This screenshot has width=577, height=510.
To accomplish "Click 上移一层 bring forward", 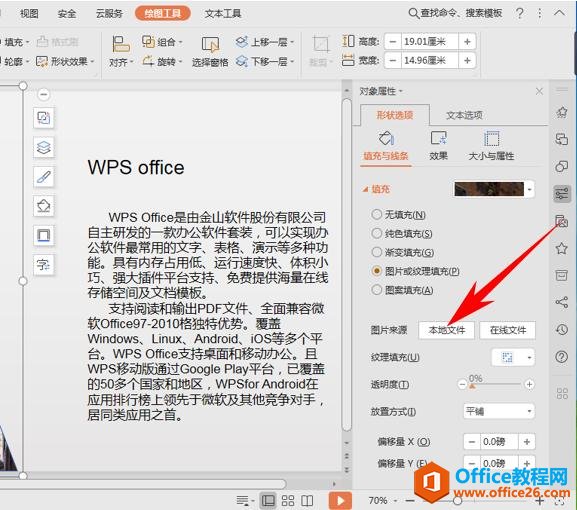I will pos(264,42).
